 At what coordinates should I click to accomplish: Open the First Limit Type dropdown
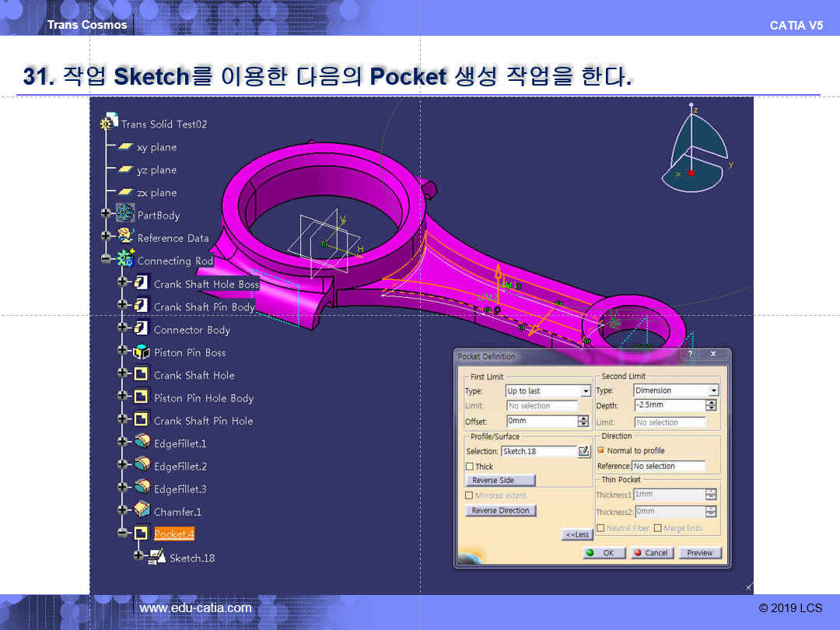click(x=586, y=391)
